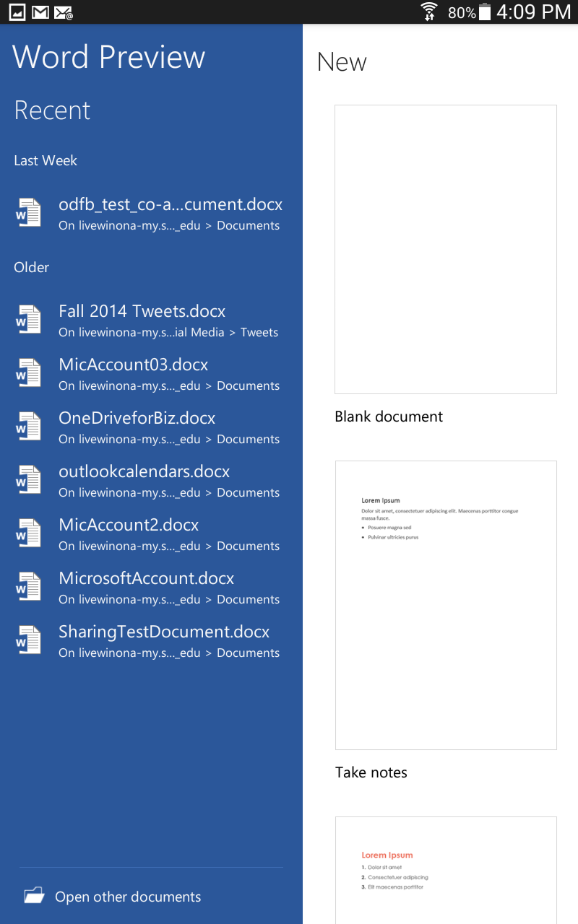Open other documents link
Image resolution: width=578 pixels, height=924 pixels.
click(128, 897)
